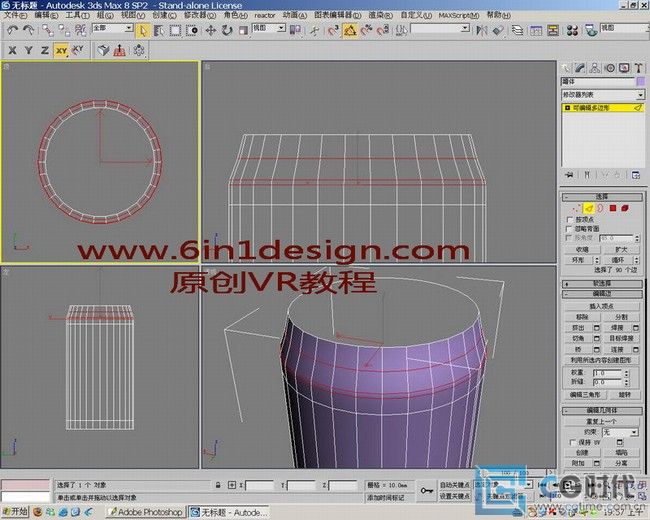Open the 编辑 menu

point(46,15)
